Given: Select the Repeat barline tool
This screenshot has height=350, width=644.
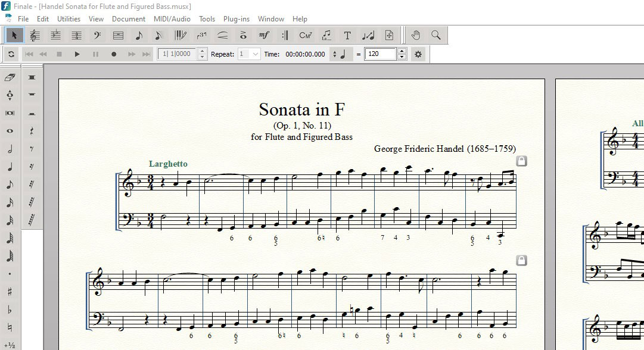Looking at the screenshot, I should 285,35.
